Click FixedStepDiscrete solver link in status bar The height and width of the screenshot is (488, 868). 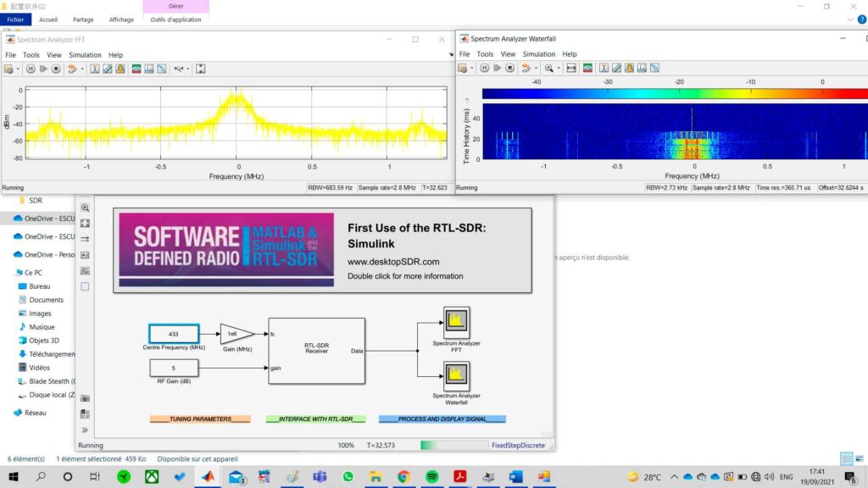click(x=518, y=446)
